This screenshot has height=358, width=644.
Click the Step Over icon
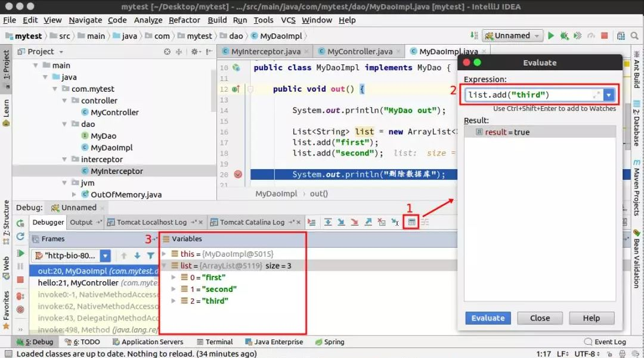(x=328, y=222)
